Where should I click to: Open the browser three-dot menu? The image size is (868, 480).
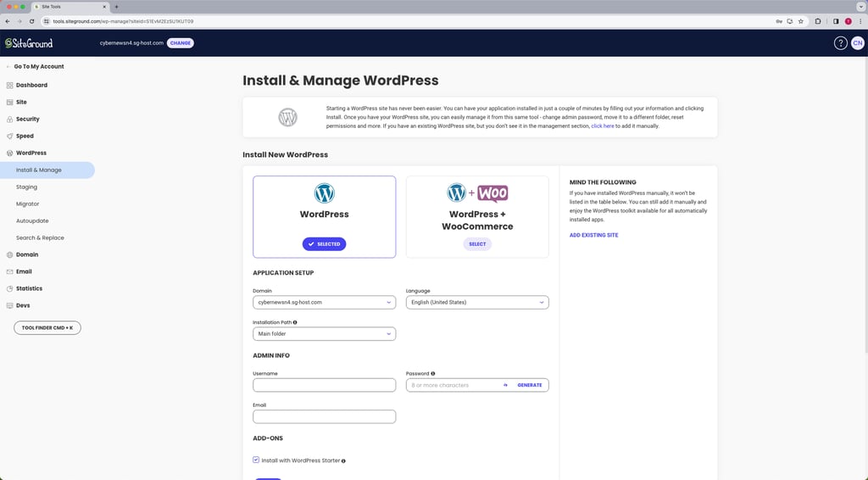click(860, 21)
